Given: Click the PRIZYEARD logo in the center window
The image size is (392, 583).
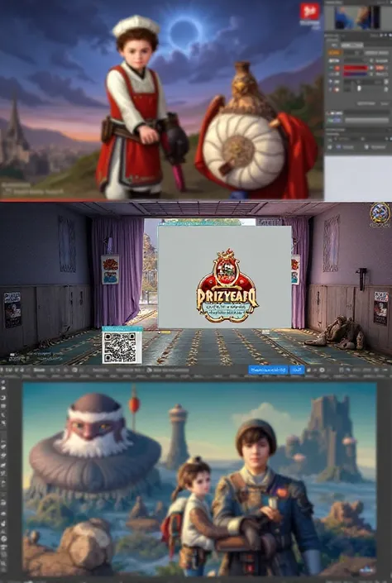Looking at the screenshot, I should 226,286.
